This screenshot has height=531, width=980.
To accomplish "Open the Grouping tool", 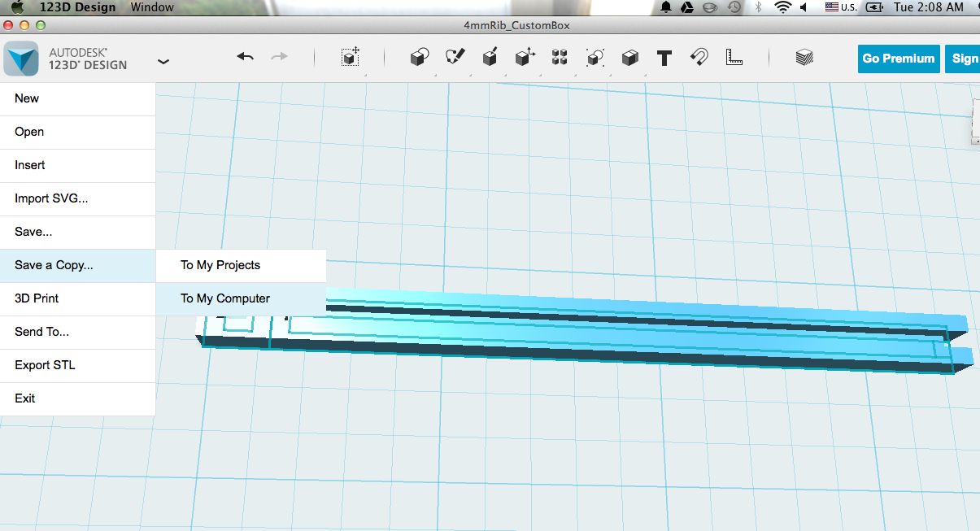I will tap(595, 58).
